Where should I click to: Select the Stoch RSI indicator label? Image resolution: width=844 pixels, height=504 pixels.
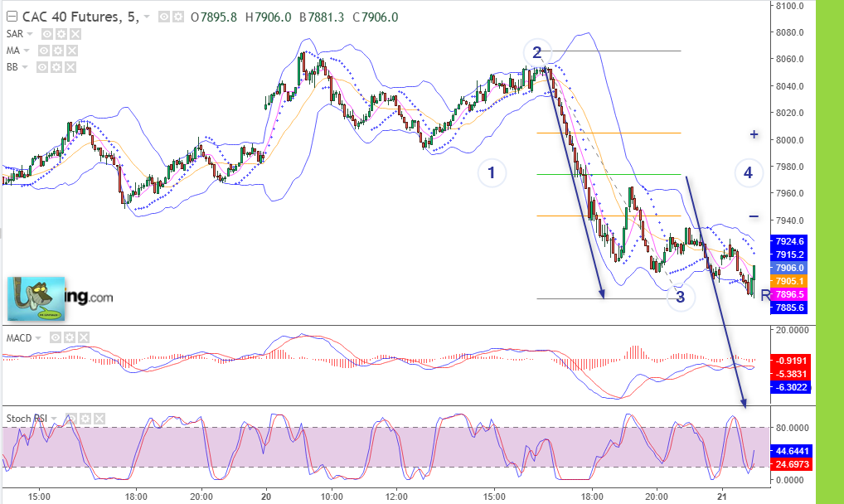(27, 419)
